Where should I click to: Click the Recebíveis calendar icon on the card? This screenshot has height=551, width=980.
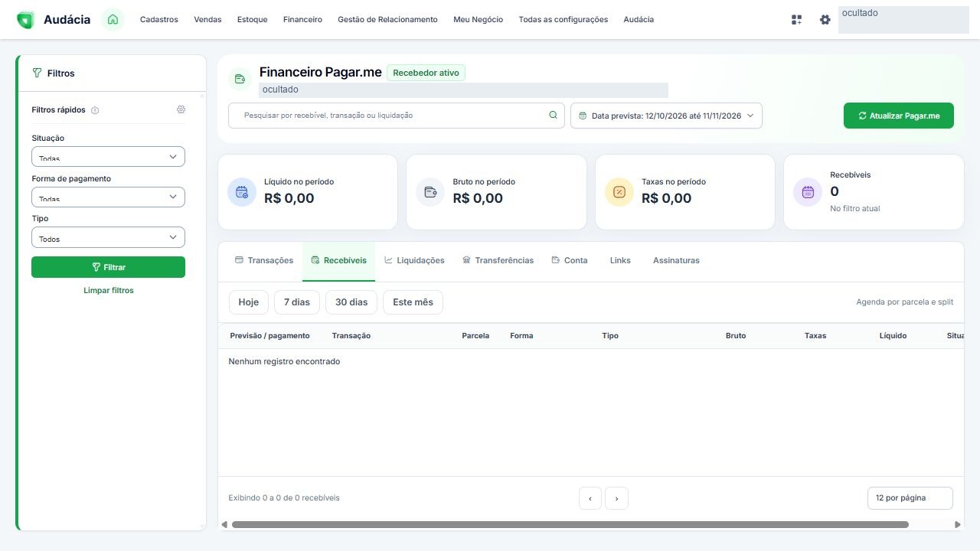pyautogui.click(x=808, y=192)
